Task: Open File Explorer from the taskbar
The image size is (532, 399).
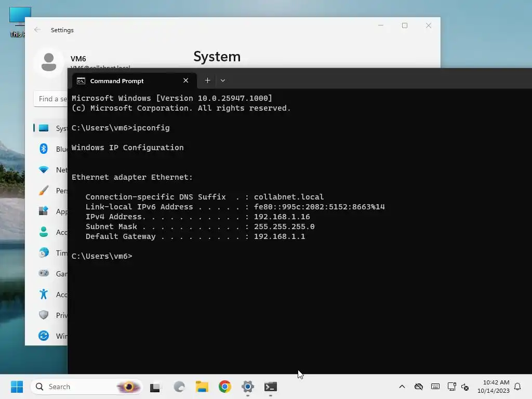Action: [202, 387]
